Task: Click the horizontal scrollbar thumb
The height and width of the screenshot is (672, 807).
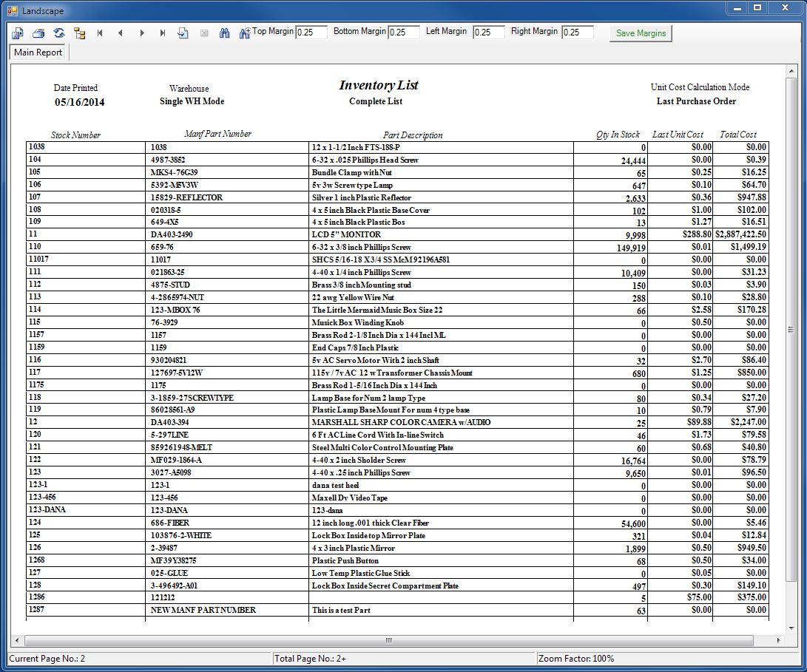Action: click(389, 640)
